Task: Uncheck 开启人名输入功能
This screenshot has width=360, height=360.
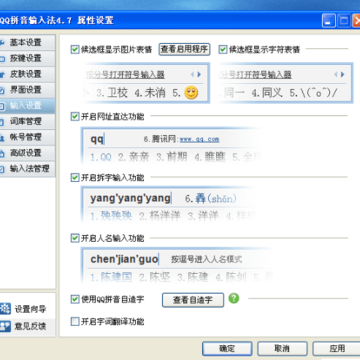Action: tap(75, 238)
